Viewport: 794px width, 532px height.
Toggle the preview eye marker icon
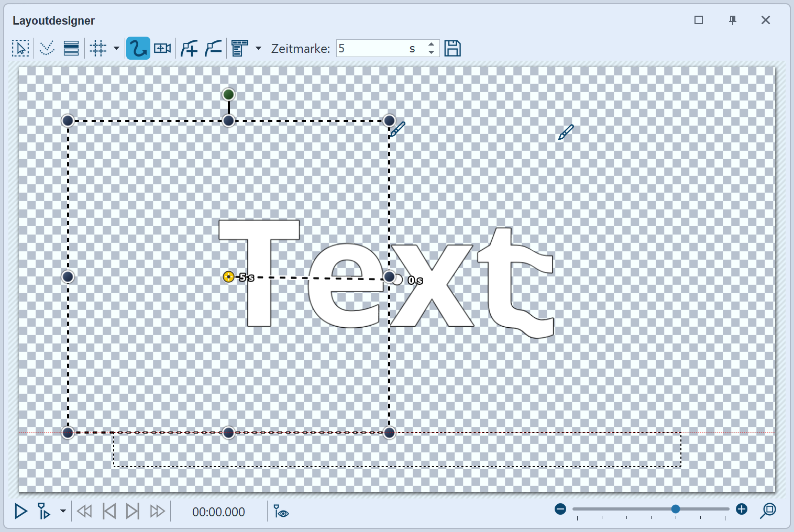coord(281,512)
